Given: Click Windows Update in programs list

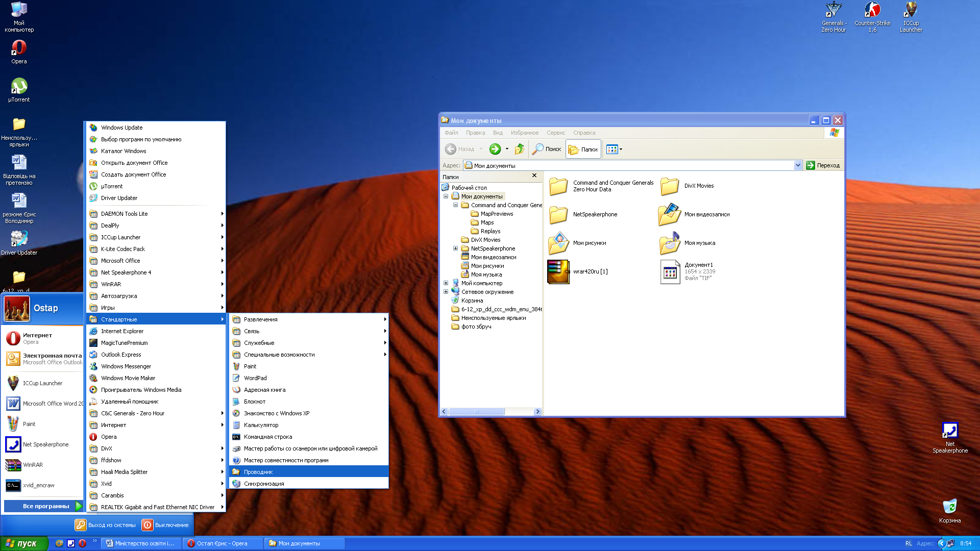Looking at the screenshot, I should (x=156, y=128).
